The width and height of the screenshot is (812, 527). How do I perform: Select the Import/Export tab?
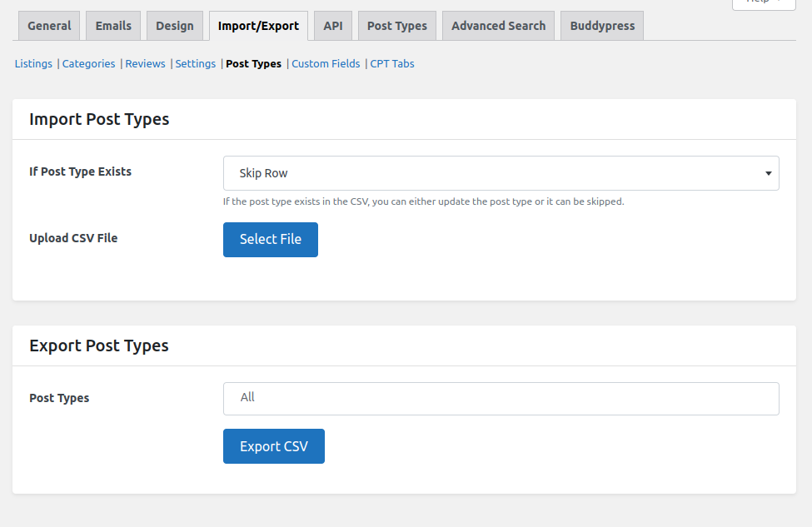[x=258, y=26]
